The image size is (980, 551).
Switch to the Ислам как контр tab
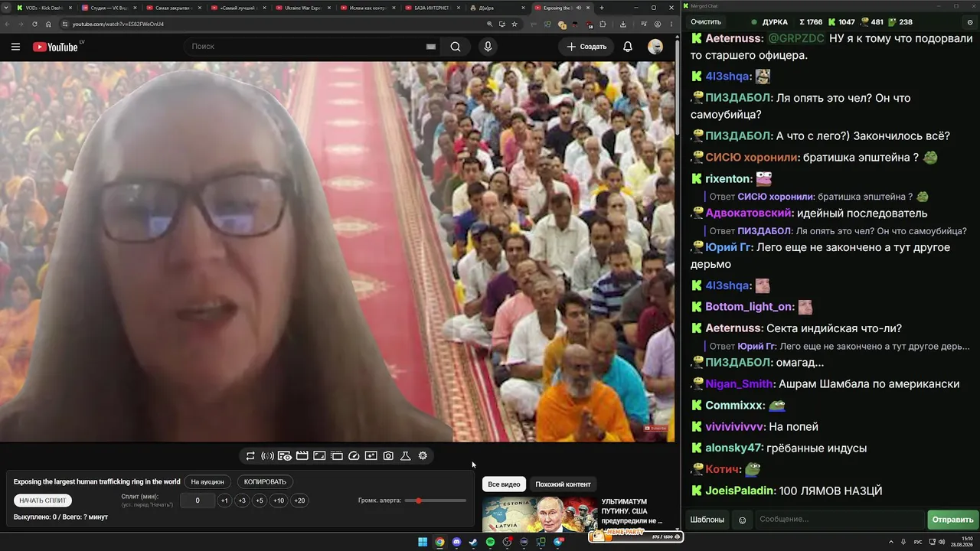tap(369, 8)
